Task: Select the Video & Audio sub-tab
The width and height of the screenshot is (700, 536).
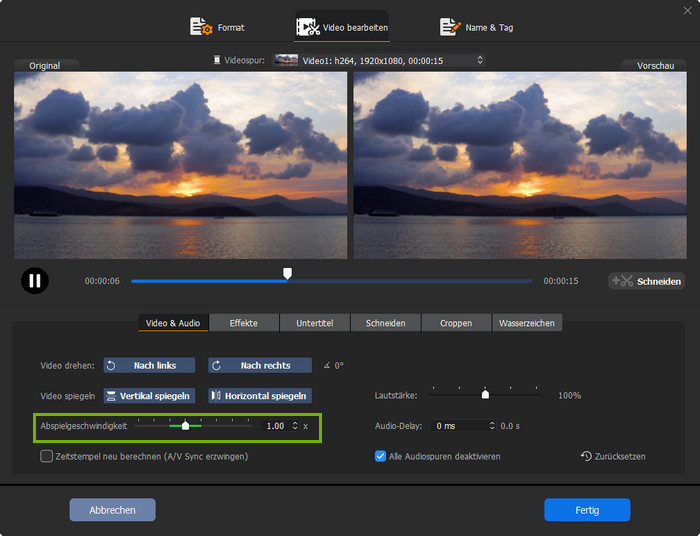Action: [x=173, y=323]
